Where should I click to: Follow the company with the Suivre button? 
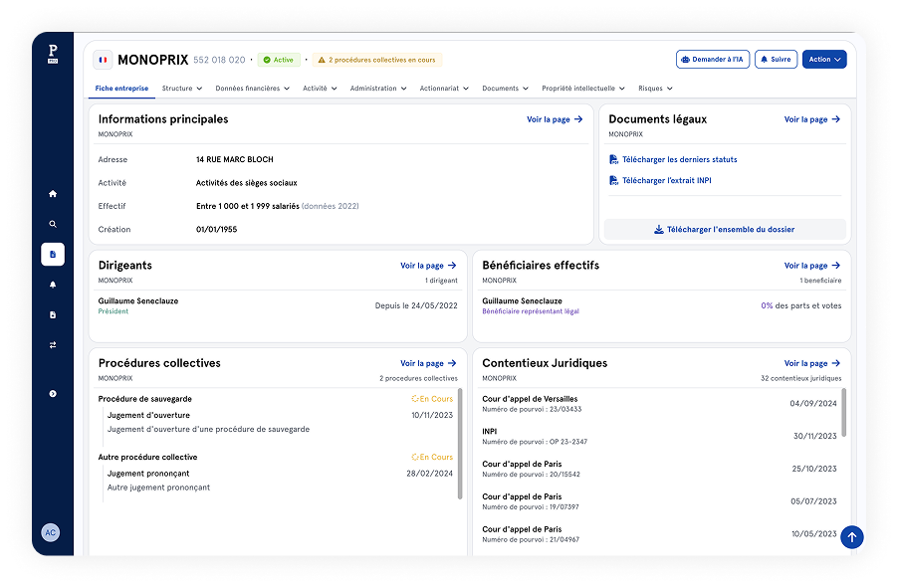tap(776, 60)
